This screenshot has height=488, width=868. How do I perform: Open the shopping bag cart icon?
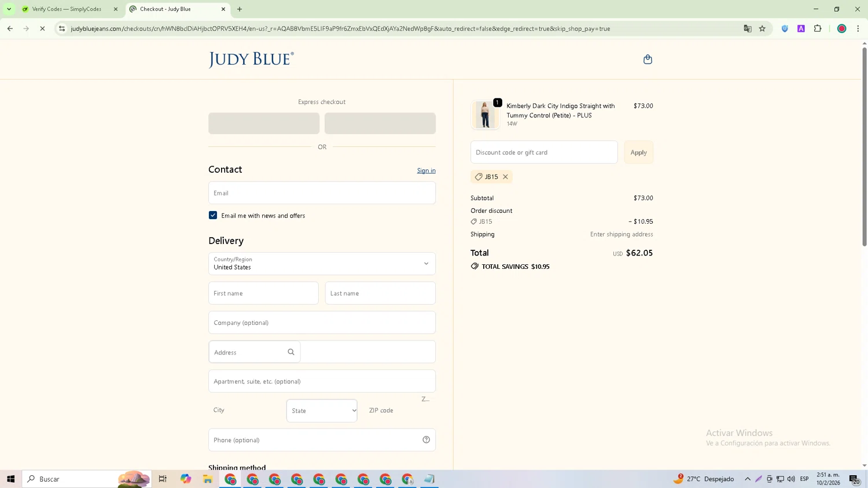[x=648, y=60]
